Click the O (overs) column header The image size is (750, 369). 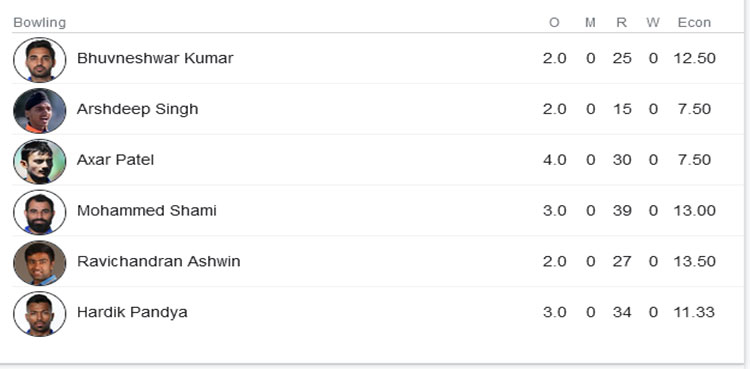point(554,22)
